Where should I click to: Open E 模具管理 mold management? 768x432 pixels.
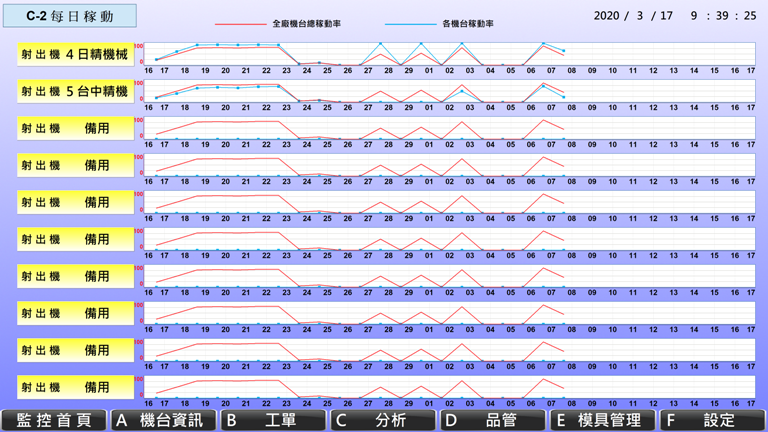pos(603,420)
